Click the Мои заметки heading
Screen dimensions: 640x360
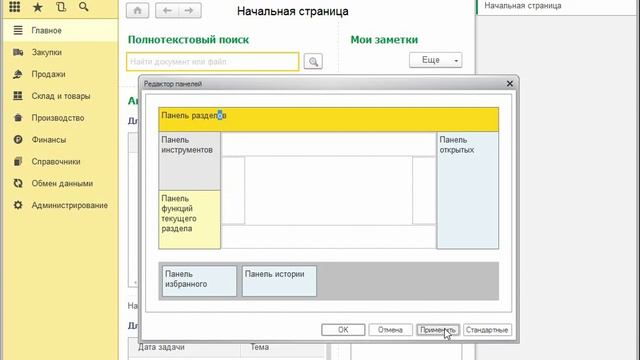pyautogui.click(x=384, y=40)
